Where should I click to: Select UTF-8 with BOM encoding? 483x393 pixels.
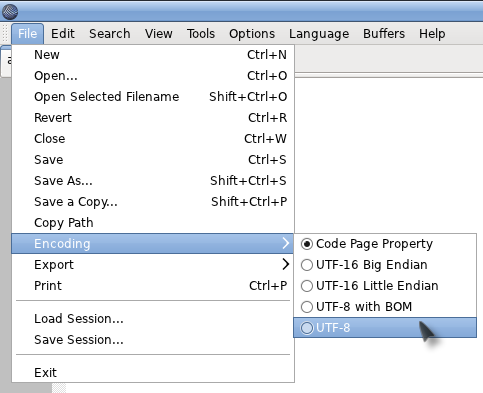[385, 307]
